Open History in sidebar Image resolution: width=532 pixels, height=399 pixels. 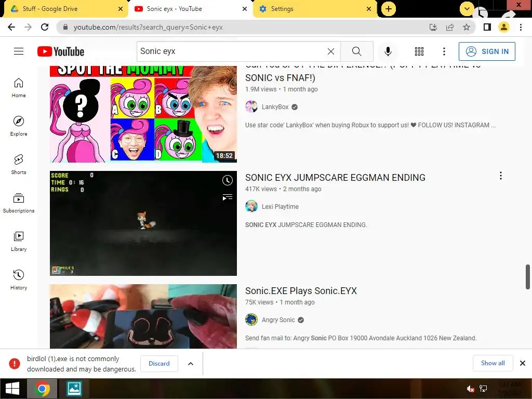(19, 280)
